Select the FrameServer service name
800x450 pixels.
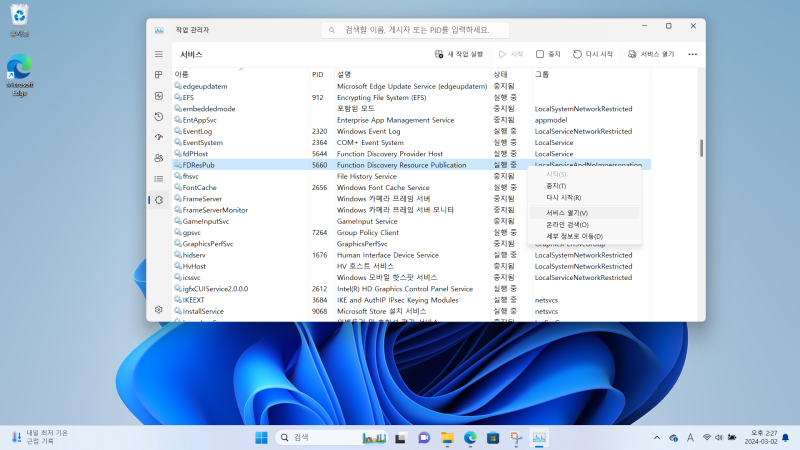pos(202,199)
